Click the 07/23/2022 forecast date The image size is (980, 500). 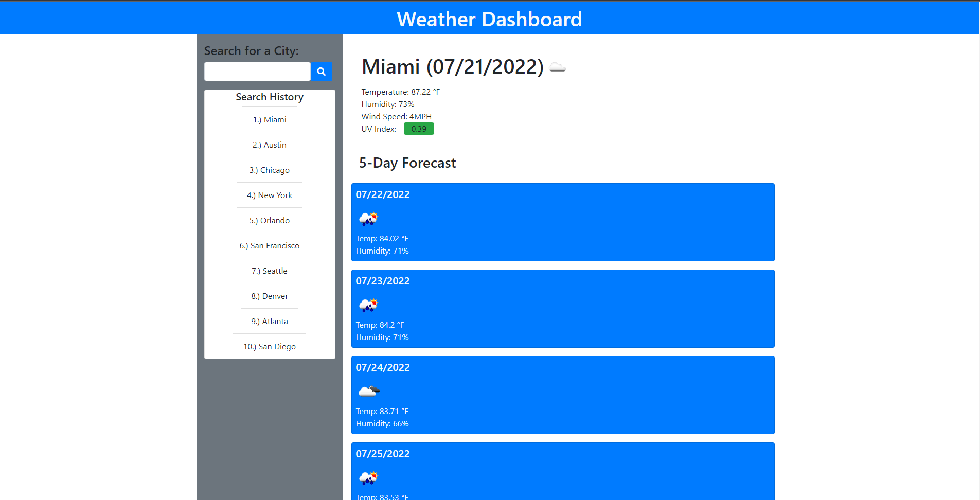click(x=383, y=281)
